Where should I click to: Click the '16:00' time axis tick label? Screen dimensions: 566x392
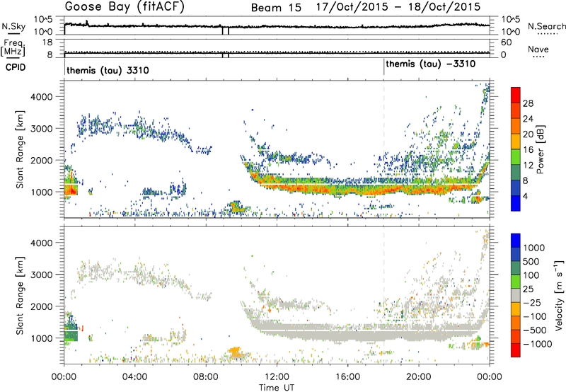(x=347, y=377)
